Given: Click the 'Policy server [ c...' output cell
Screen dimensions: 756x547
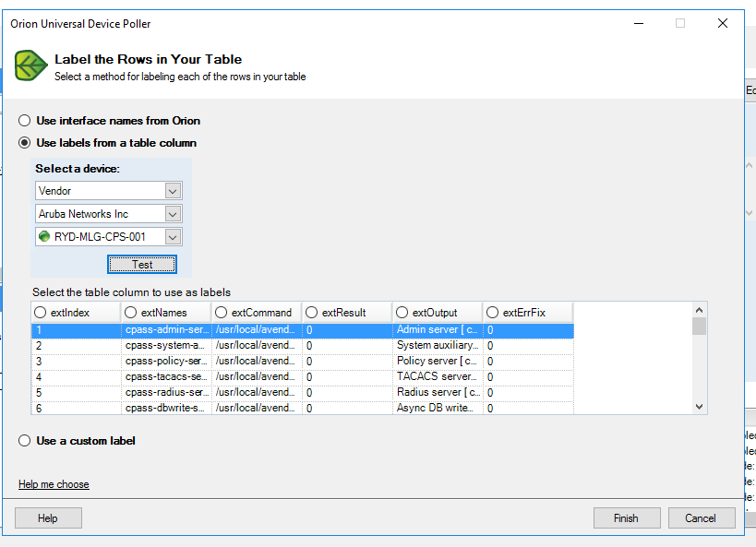Looking at the screenshot, I should pyautogui.click(x=438, y=362).
